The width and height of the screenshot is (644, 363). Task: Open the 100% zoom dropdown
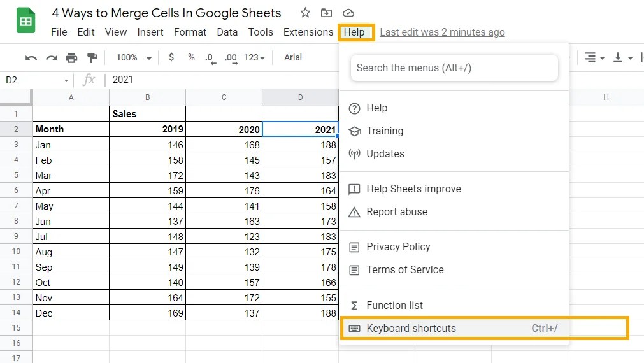(x=134, y=57)
